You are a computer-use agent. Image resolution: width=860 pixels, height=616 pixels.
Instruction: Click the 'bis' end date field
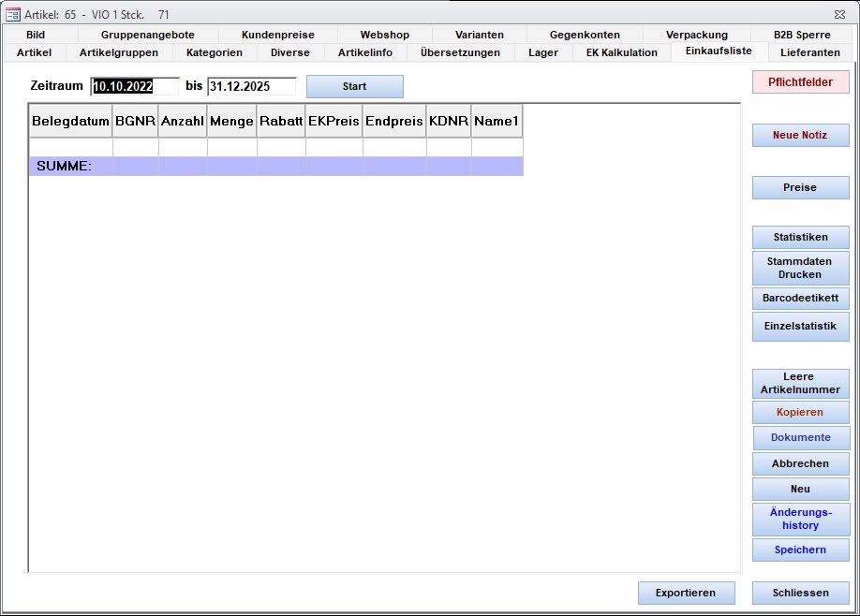pos(251,87)
